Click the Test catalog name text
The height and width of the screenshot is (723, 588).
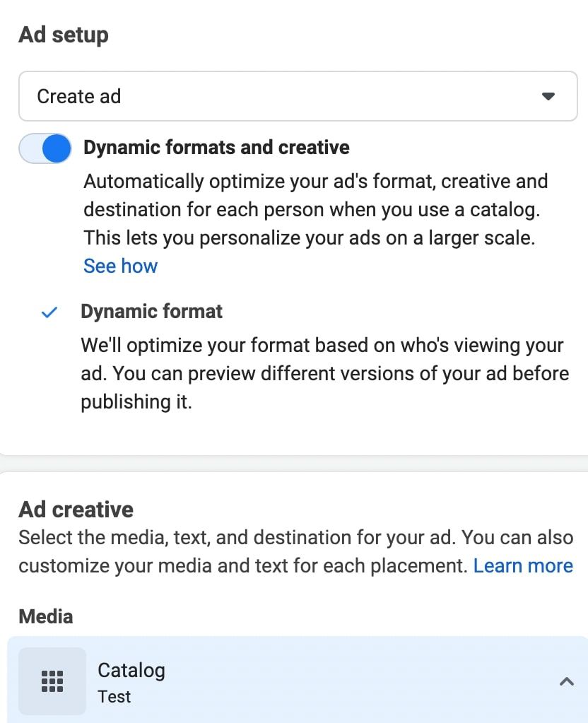tap(114, 697)
